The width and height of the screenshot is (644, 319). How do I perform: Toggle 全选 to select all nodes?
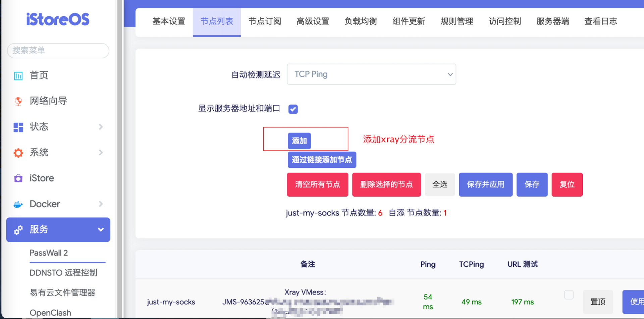(x=440, y=184)
